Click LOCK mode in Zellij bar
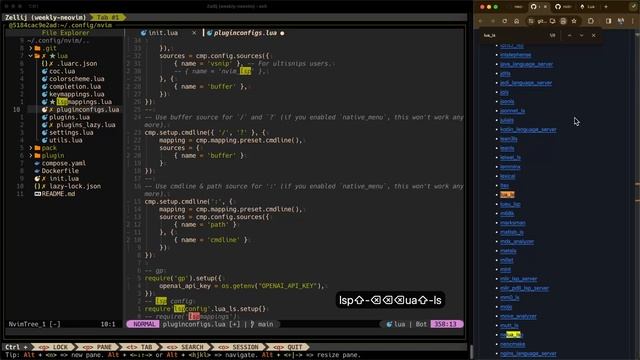640x360 pixels. coord(54,347)
